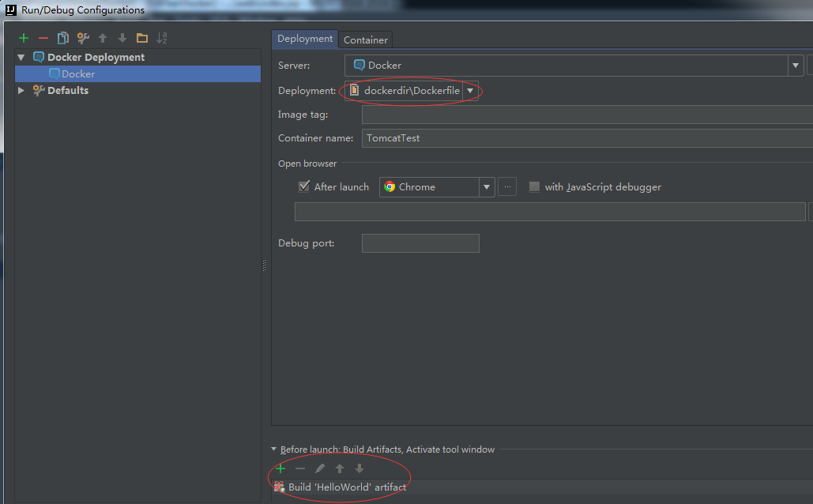Remove the selected before launch task
The image size is (813, 504).
point(300,468)
